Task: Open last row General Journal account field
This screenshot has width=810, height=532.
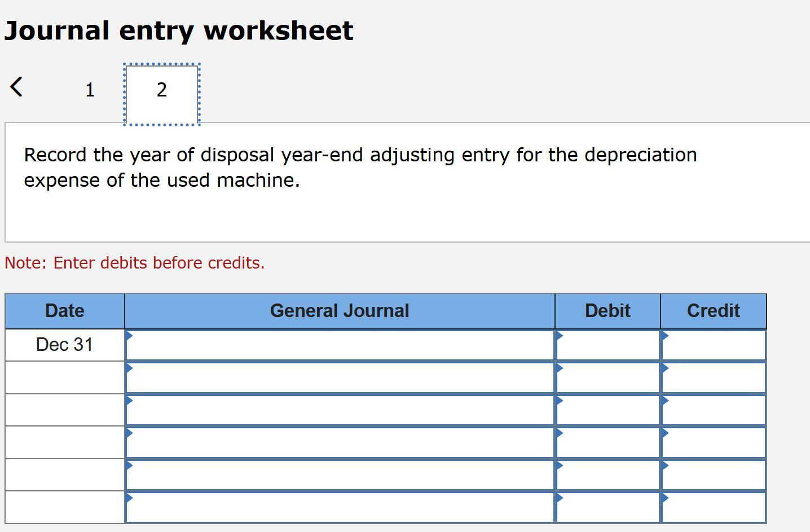Action: (340, 507)
